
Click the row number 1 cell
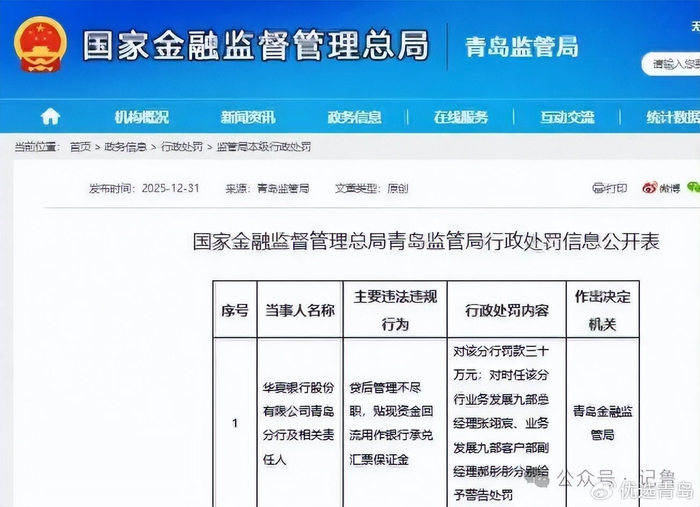235,423
